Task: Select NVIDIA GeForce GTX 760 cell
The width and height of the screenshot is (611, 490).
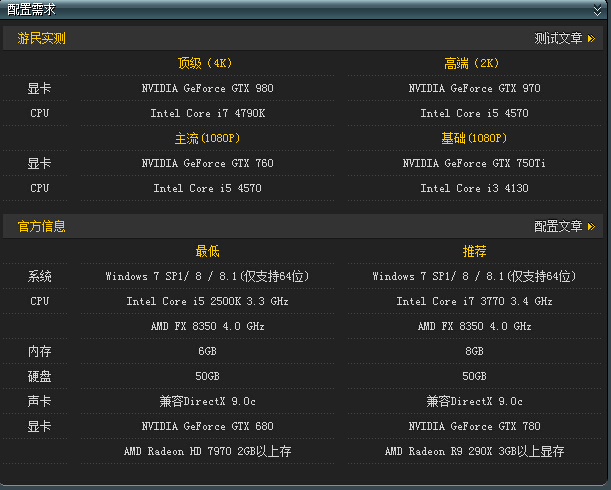Action: 207,163
